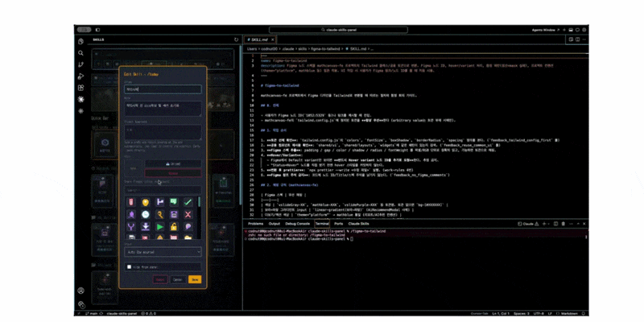Click Cancel in the Edit Skill dialog

[x=178, y=279]
